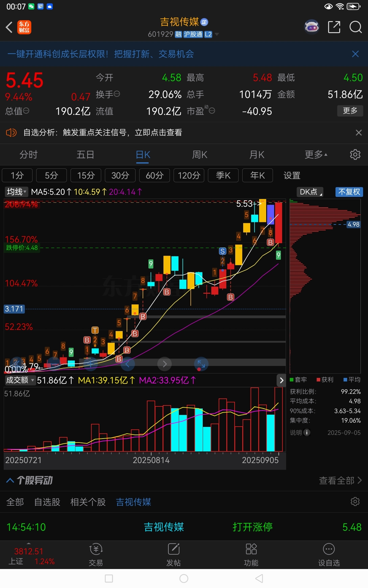This screenshot has width=368, height=588.
Task: Open 功能 in bottom bar
Action: [x=251, y=555]
